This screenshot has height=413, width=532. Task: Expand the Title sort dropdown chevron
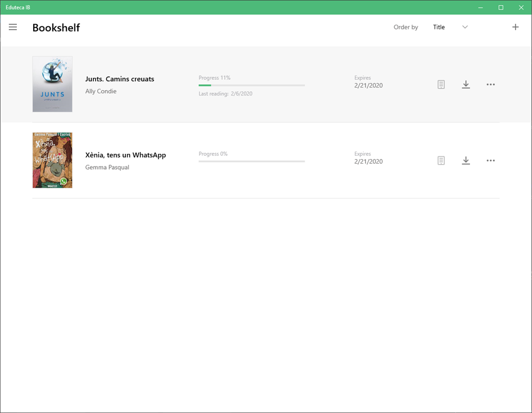pos(465,27)
